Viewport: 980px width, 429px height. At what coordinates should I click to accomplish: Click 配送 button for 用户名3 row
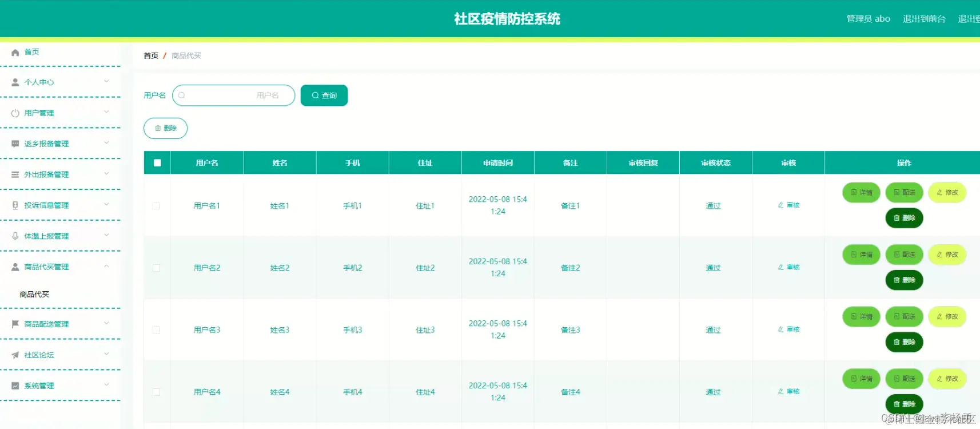pos(904,317)
